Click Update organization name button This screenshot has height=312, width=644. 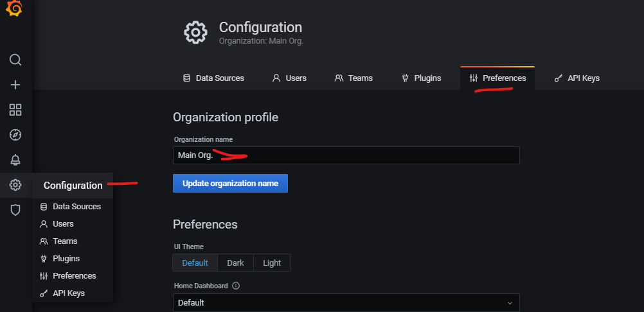[230, 183]
